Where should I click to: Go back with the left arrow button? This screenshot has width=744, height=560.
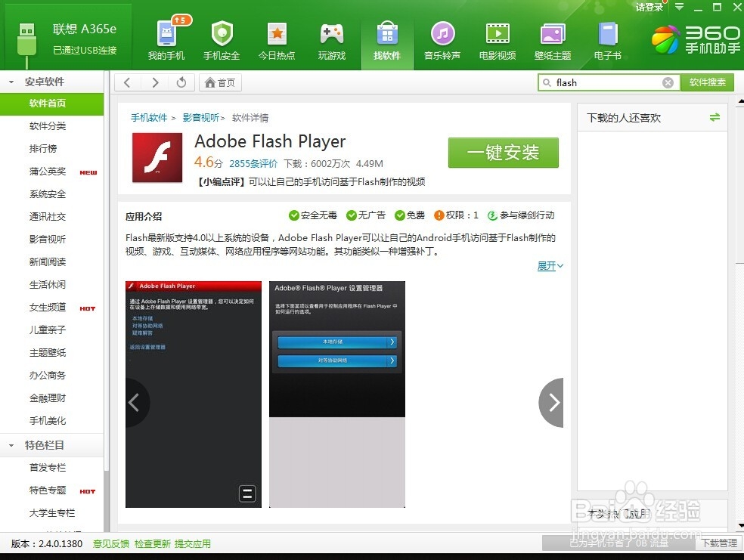(127, 82)
